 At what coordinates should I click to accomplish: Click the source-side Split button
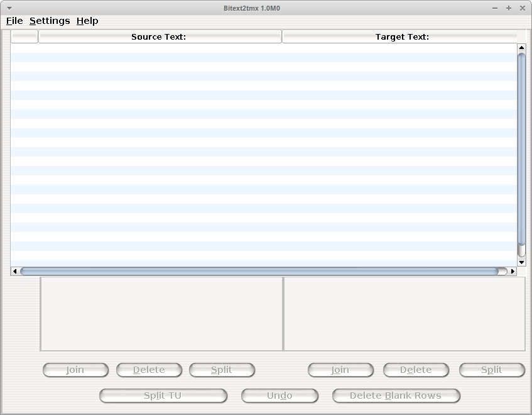222,370
